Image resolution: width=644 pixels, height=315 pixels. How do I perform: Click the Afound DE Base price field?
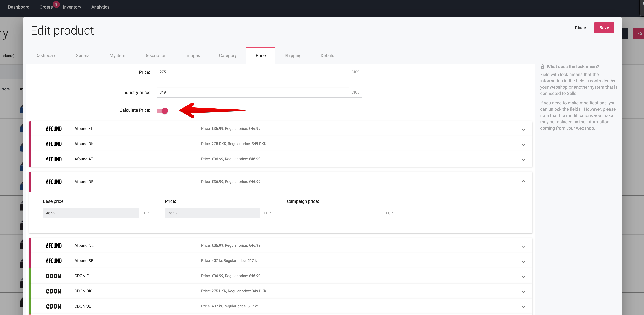click(97, 213)
